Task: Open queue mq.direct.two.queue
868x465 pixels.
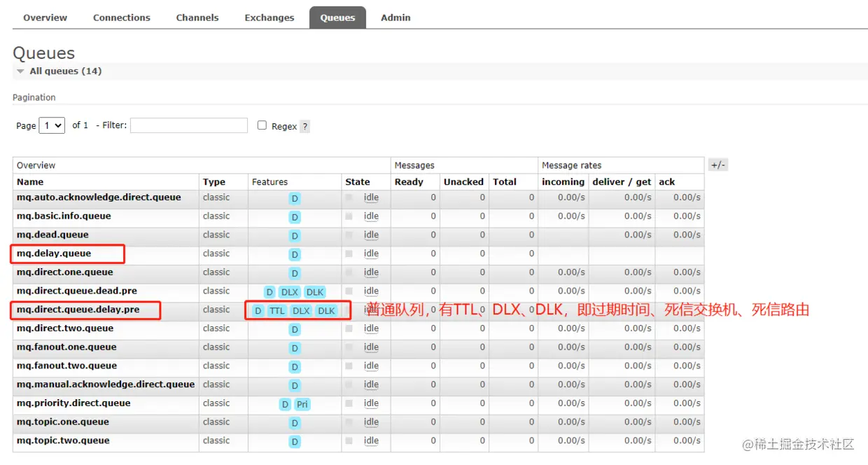Action: pyautogui.click(x=65, y=328)
